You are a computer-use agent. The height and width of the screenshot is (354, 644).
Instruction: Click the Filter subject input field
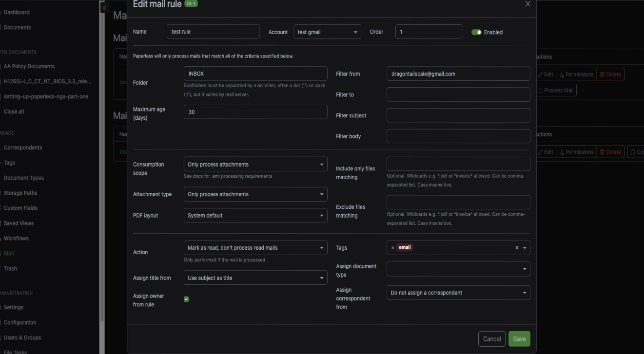tap(458, 115)
